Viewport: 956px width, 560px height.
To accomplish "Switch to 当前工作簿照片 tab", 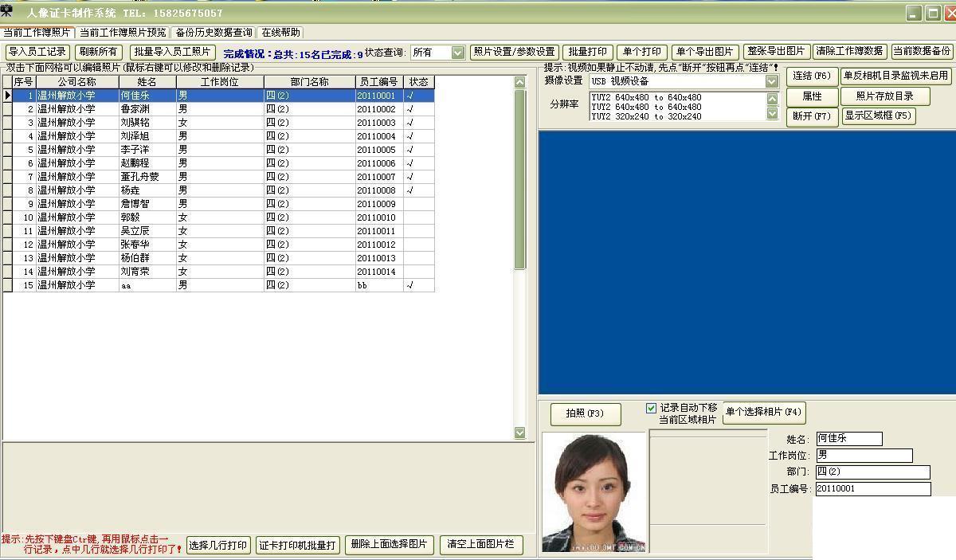I will (37, 33).
